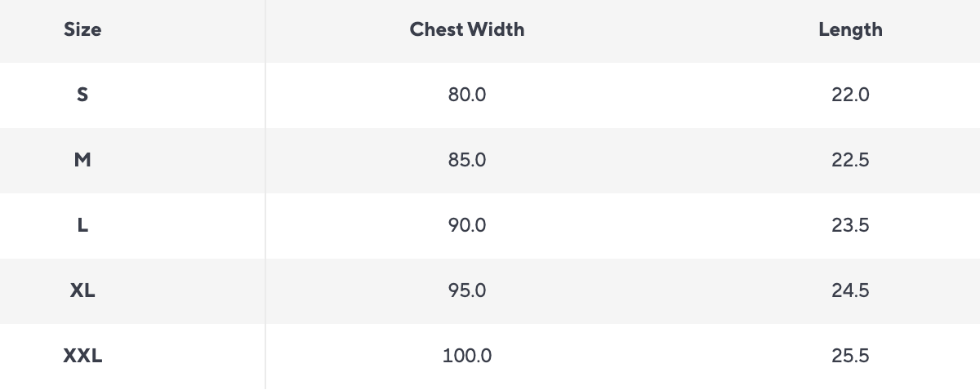Choose the 100.0 chest width cell

click(x=467, y=356)
